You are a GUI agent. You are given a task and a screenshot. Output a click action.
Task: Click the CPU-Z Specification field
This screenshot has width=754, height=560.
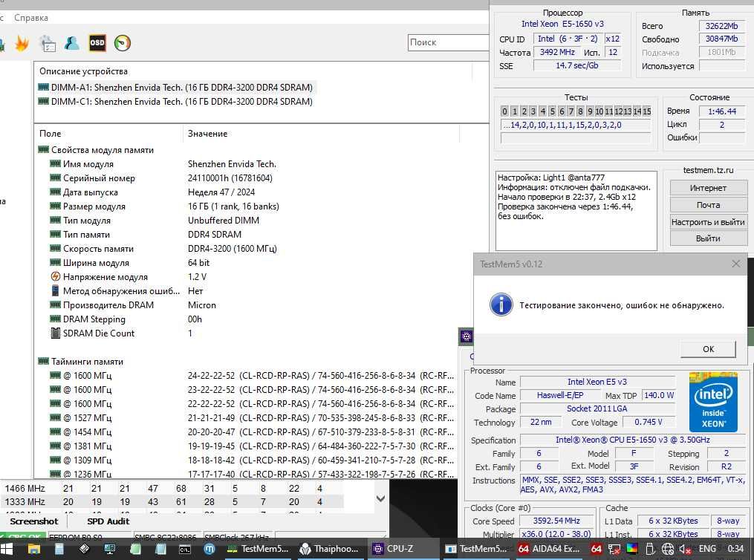(633, 440)
